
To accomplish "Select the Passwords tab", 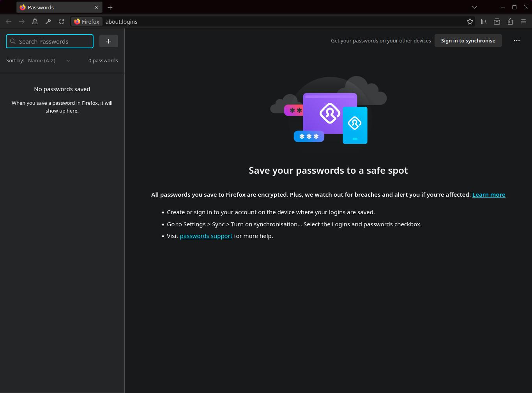I will (55, 7).
